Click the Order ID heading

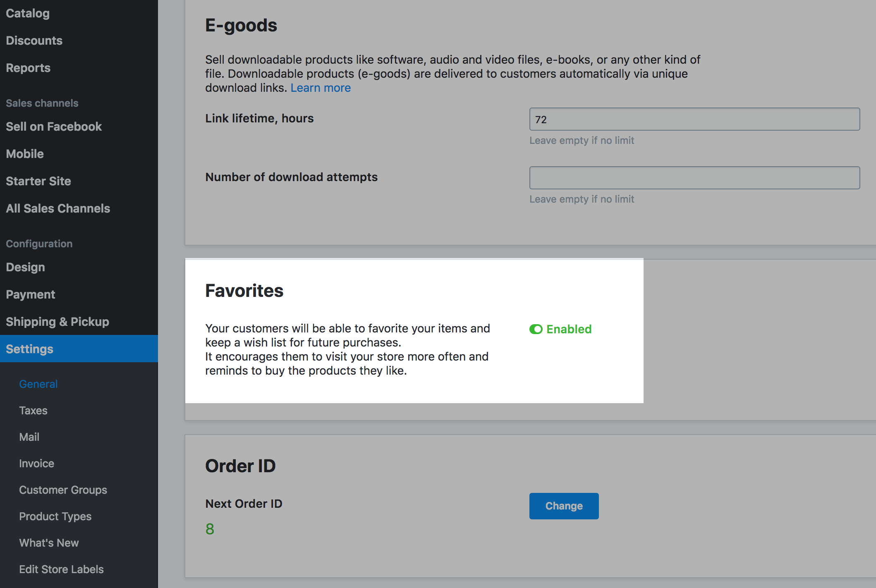(240, 466)
